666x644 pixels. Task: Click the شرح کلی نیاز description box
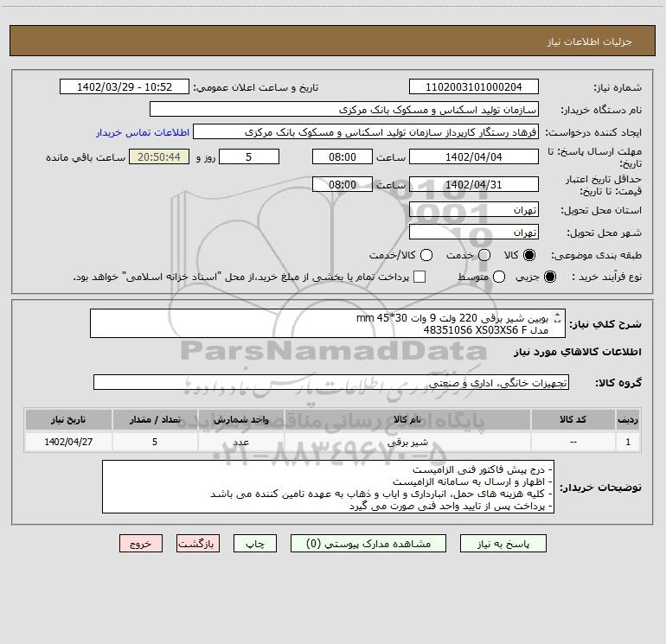click(328, 323)
